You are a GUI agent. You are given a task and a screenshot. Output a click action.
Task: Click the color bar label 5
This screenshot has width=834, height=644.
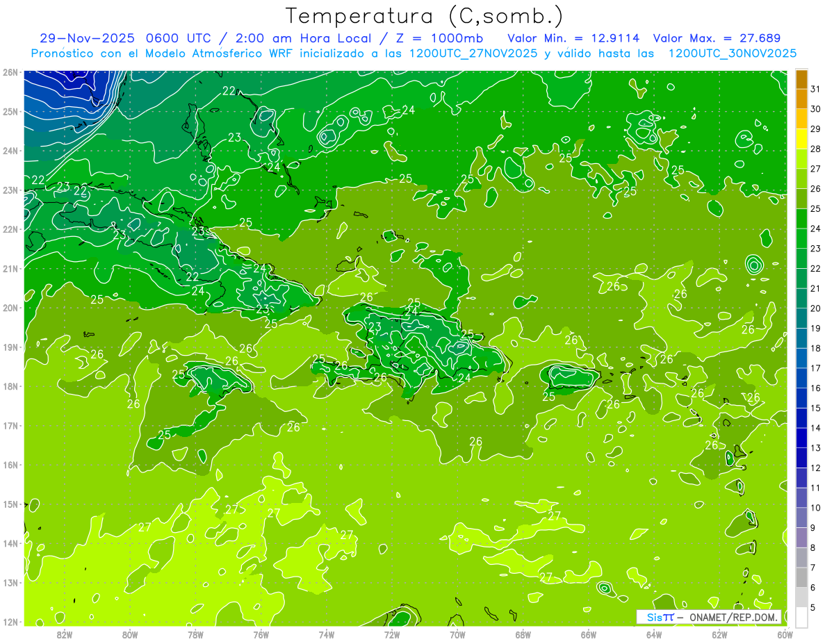coord(813,608)
